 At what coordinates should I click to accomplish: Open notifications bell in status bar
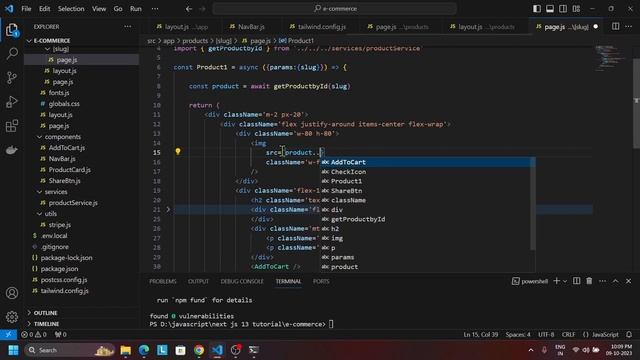click(x=629, y=334)
